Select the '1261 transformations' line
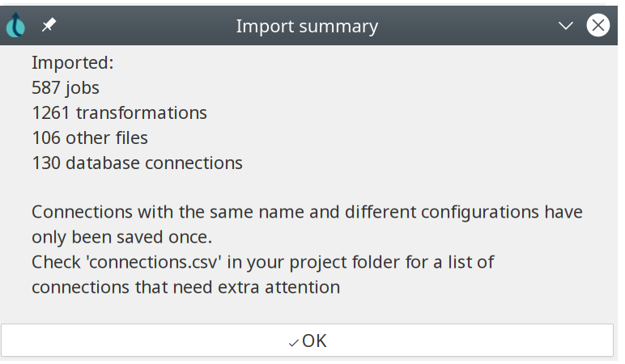625x364 pixels. tap(119, 112)
